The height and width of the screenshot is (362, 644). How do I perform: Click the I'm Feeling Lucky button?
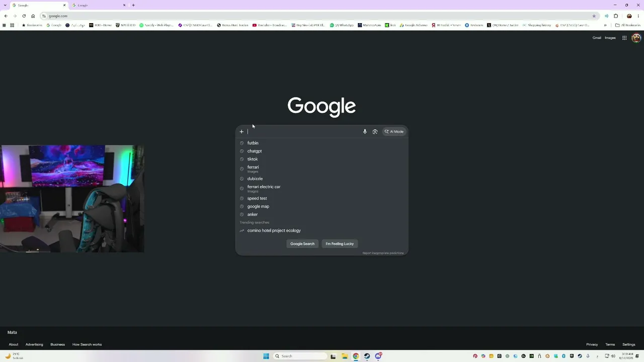340,244
